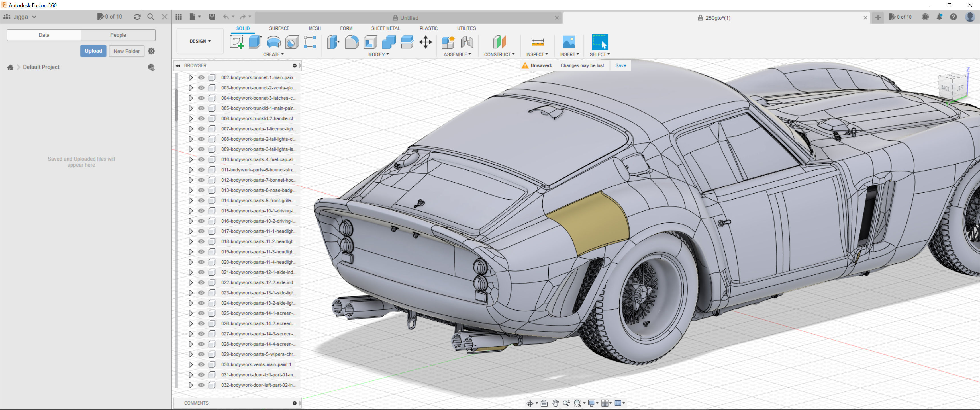Select the Shell tool
This screenshot has height=410, width=980.
(x=370, y=42)
